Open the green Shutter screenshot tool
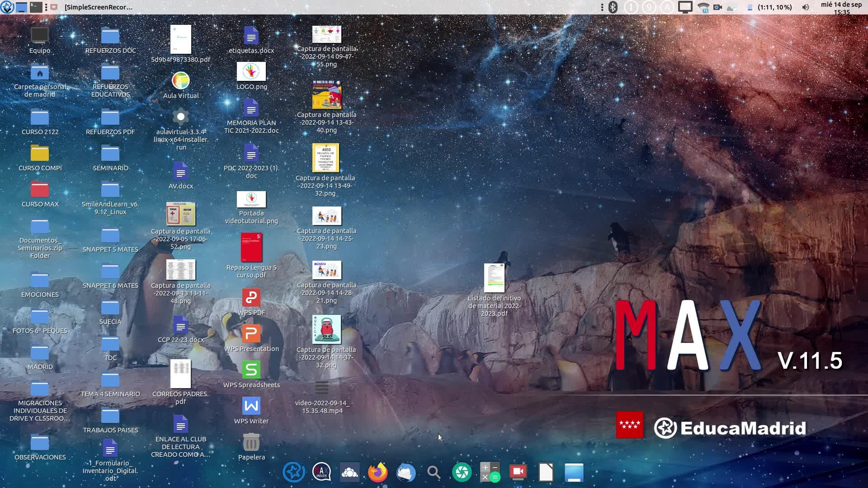This screenshot has width=868, height=488. point(462,473)
